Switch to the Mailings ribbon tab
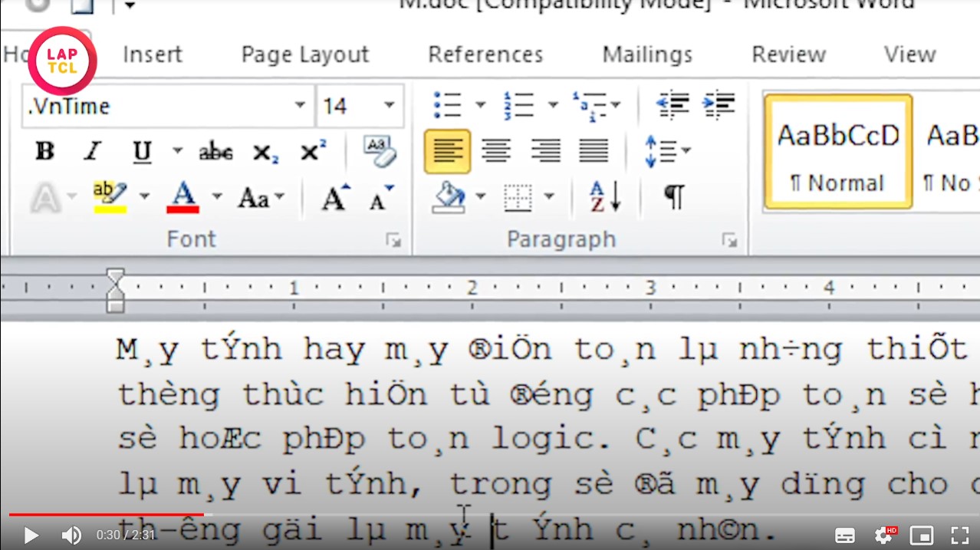Viewport: 980px width, 550px height. (x=646, y=54)
